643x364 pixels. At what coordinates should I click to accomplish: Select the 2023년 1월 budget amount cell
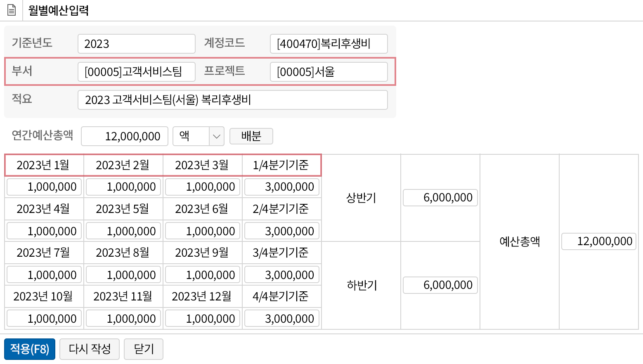point(43,187)
